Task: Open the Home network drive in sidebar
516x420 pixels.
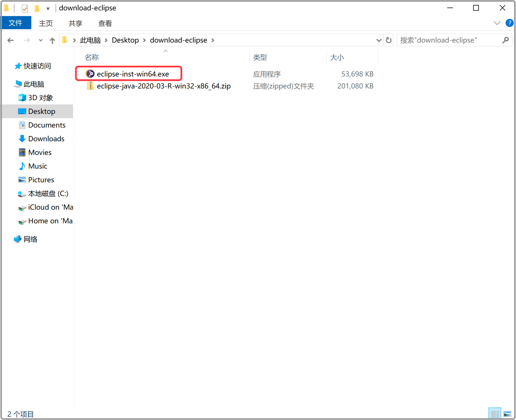Action: point(50,221)
